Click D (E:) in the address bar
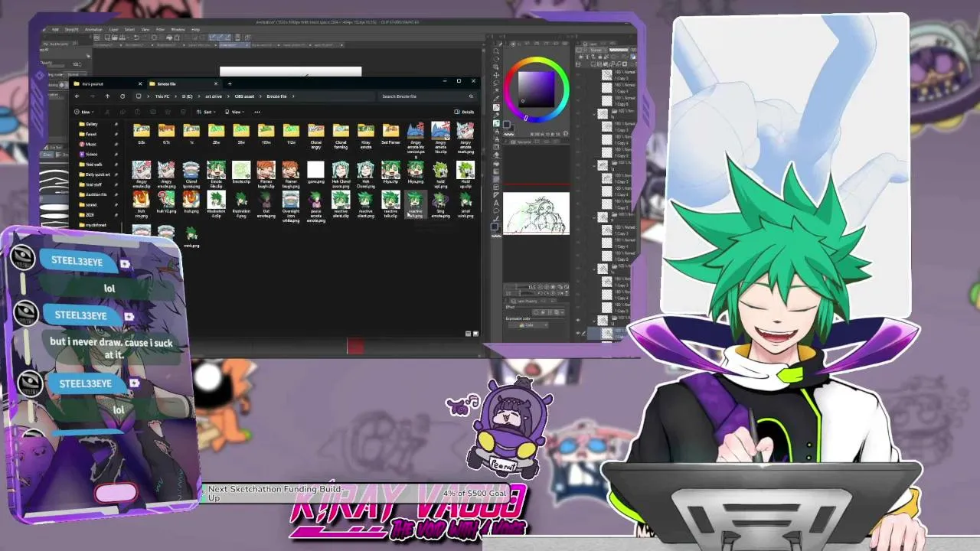Image resolution: width=980 pixels, height=551 pixels. point(188,96)
